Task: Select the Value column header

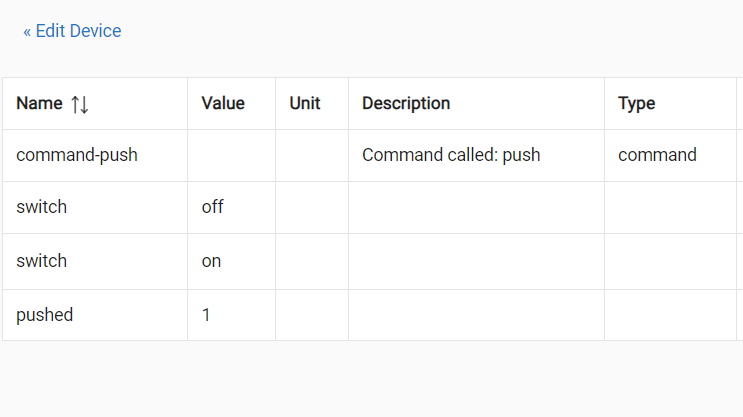Action: coord(223,103)
